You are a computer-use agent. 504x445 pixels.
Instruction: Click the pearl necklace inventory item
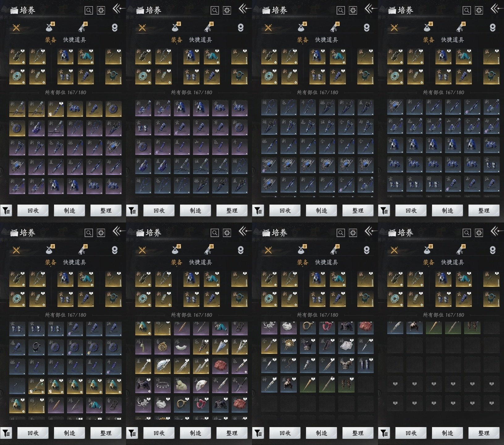click(x=162, y=385)
